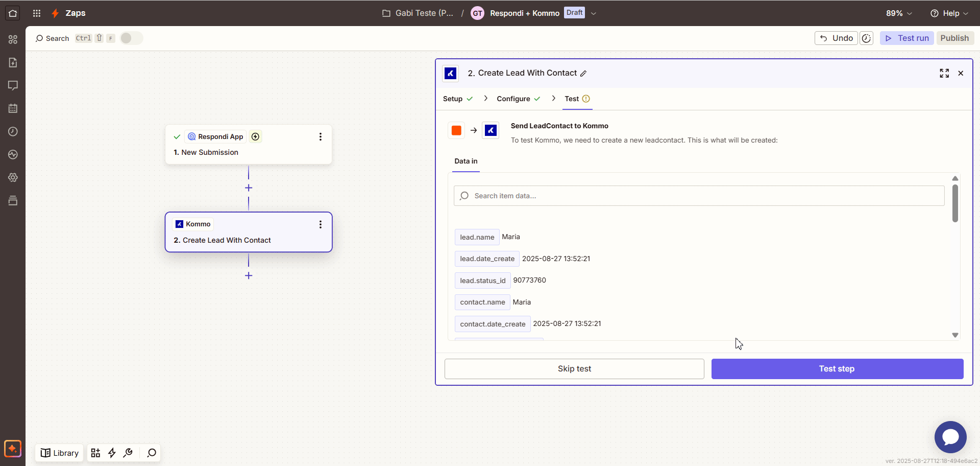This screenshot has width=980, height=466.
Task: Click the scroll down arrow in data list
Action: pyautogui.click(x=955, y=335)
